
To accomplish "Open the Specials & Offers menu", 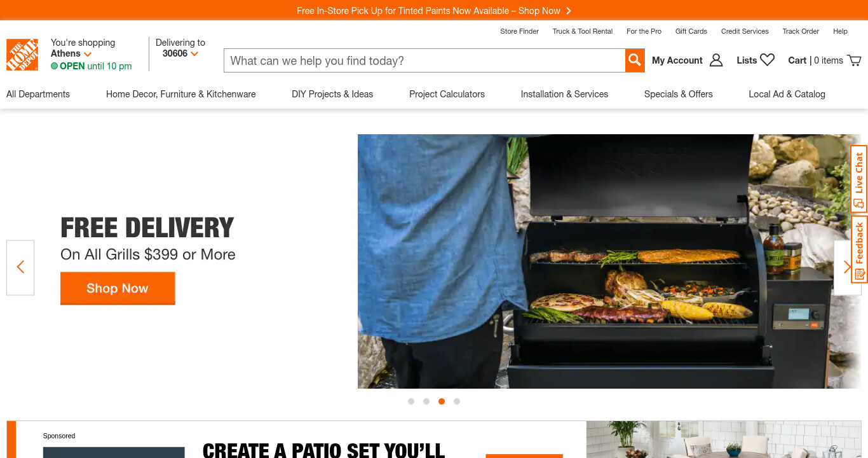I will pyautogui.click(x=679, y=94).
